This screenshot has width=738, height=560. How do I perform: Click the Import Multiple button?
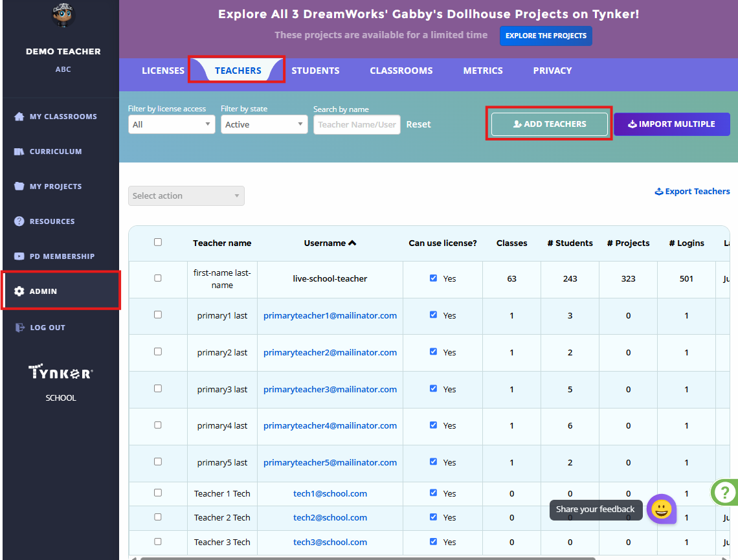[671, 124]
